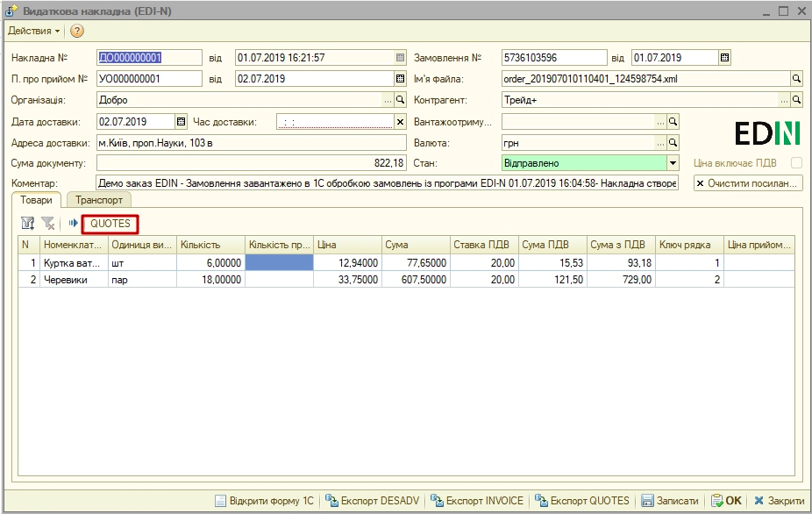This screenshot has width=812, height=514.
Task: Click the Ціна column header
Action: (x=347, y=245)
